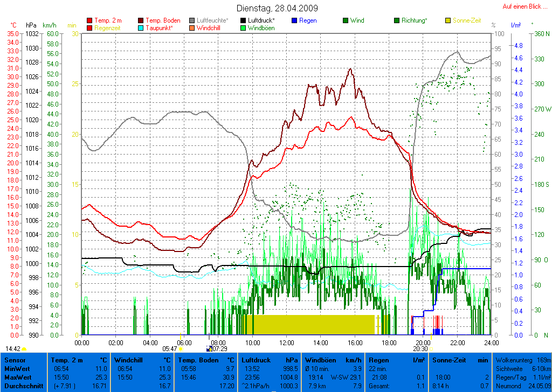Select the gray Luftfeuchte legend square
Image resolution: width=552 pixels, height=392 pixels.
pos(192,20)
